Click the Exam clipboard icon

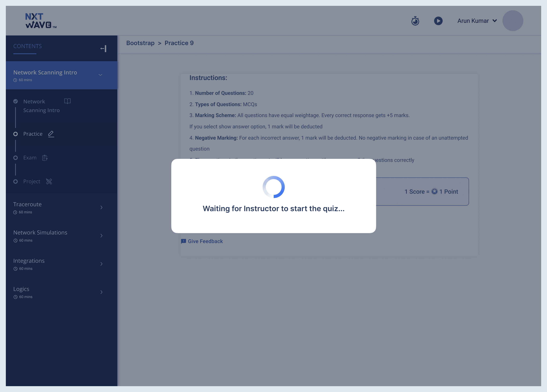coord(45,158)
